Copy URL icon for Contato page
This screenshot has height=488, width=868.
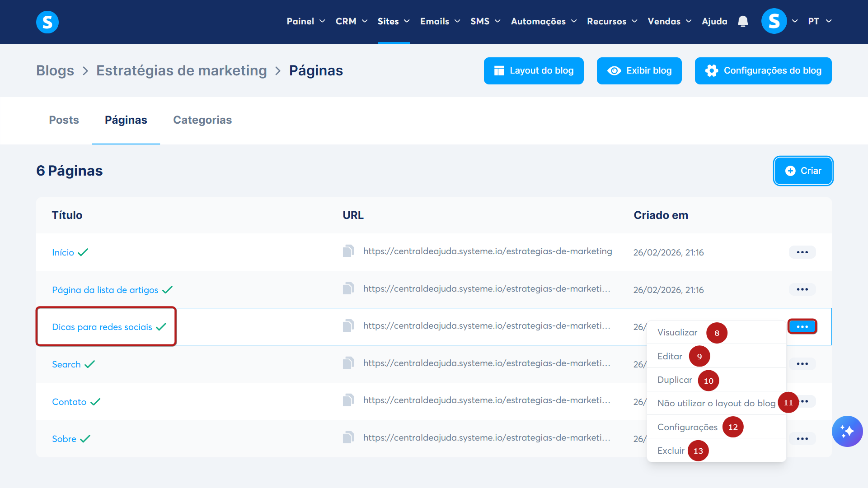click(x=348, y=400)
